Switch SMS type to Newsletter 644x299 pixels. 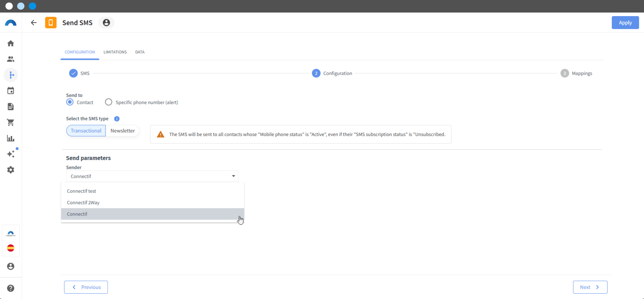point(122,131)
